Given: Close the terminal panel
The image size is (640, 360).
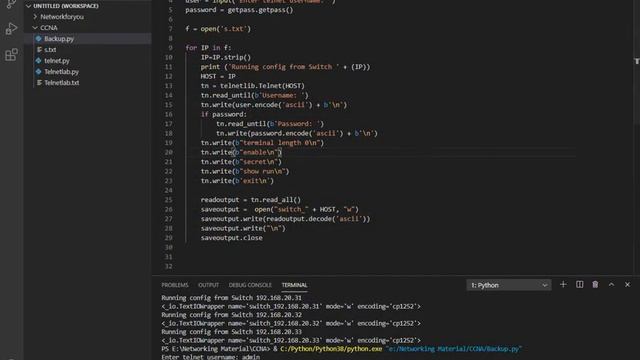Looking at the screenshot, I should [x=627, y=285].
